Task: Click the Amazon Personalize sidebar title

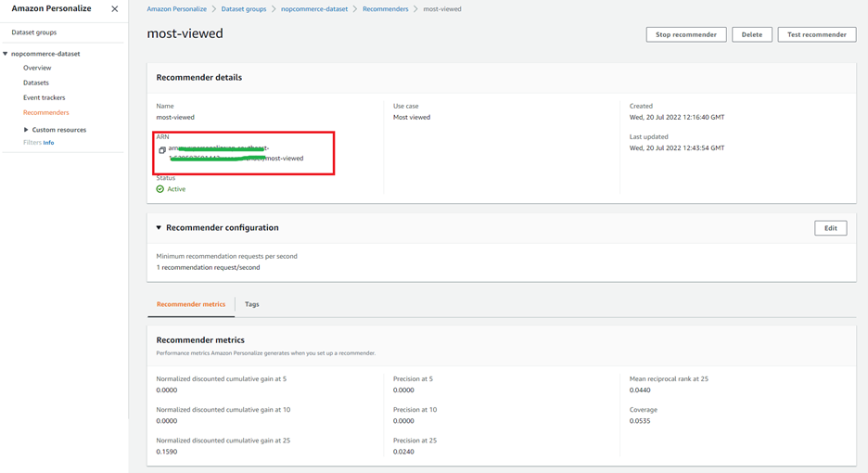Action: (52, 8)
